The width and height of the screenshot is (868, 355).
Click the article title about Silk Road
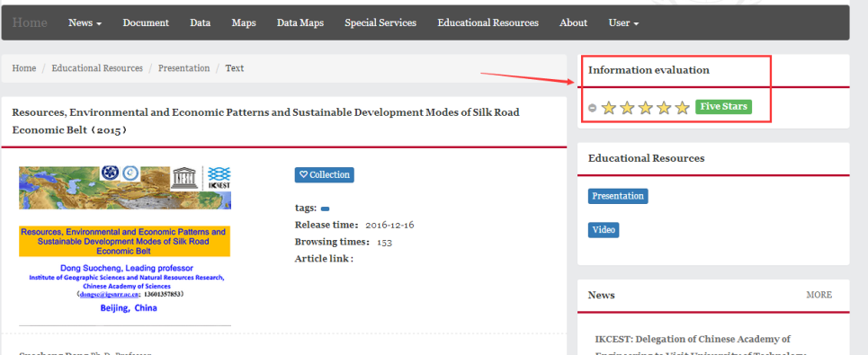point(265,121)
